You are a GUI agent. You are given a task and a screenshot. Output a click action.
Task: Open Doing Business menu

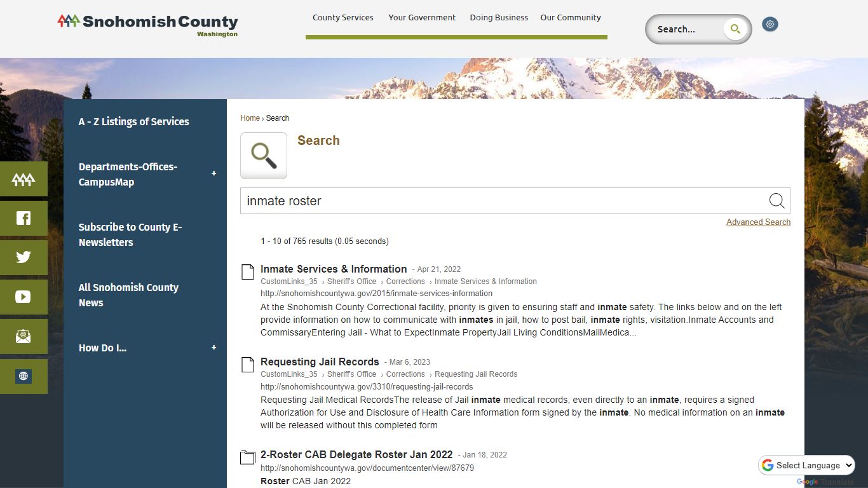click(499, 18)
